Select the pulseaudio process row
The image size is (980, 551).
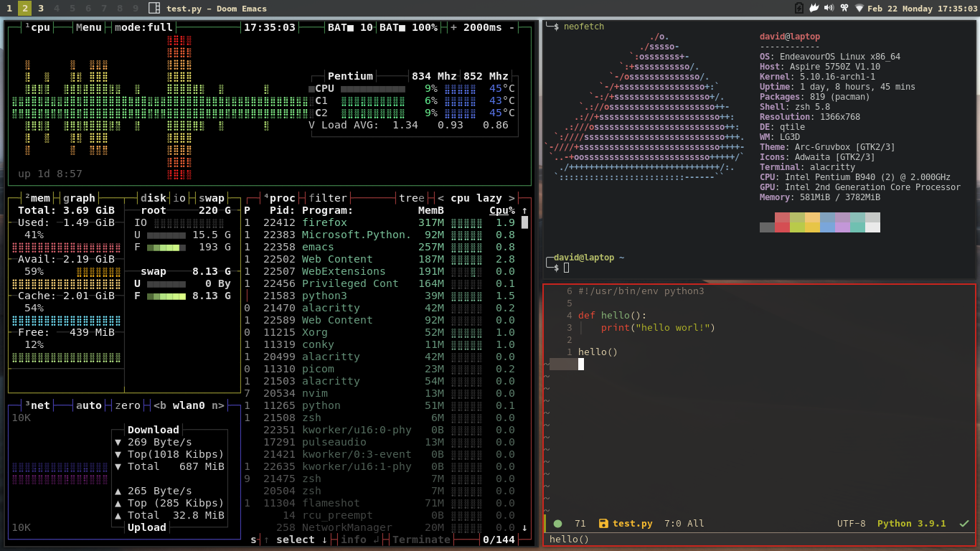click(x=380, y=442)
